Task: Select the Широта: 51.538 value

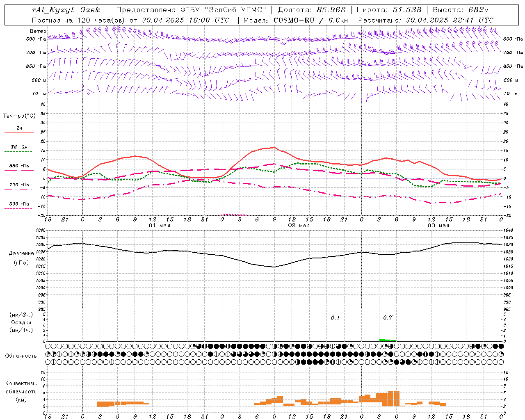Action: point(389,10)
